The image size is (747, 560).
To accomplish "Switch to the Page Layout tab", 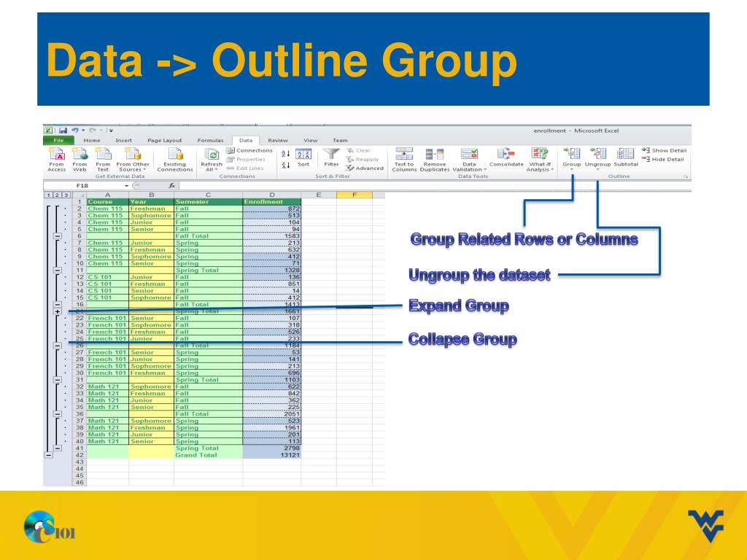I will (x=165, y=141).
